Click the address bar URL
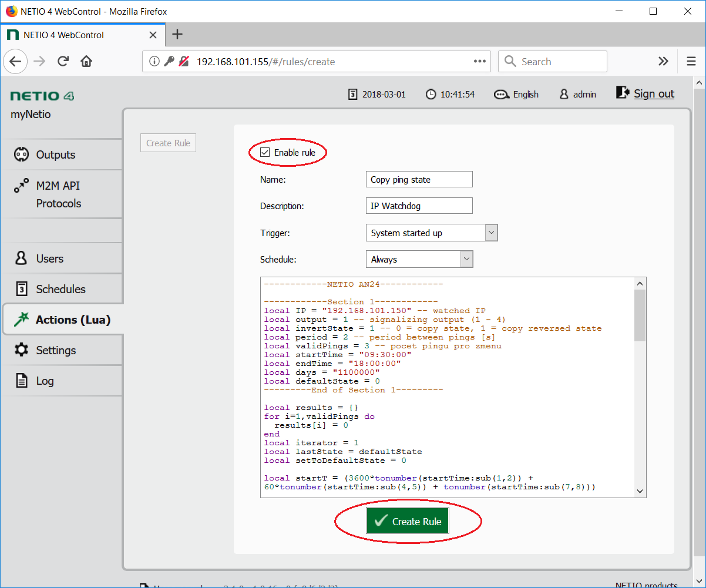Viewport: 706px width, 588px height. pyautogui.click(x=265, y=62)
